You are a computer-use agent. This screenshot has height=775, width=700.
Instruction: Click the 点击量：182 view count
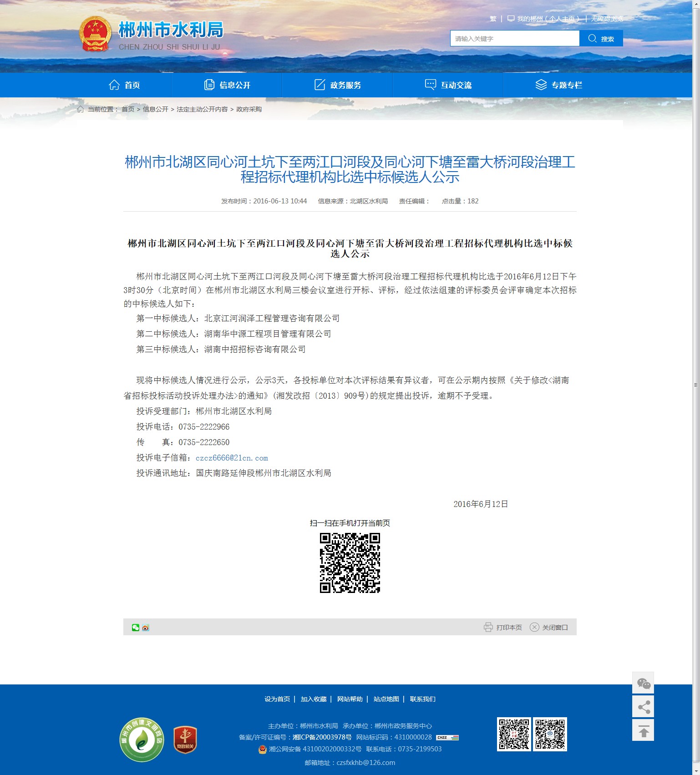pos(460,201)
